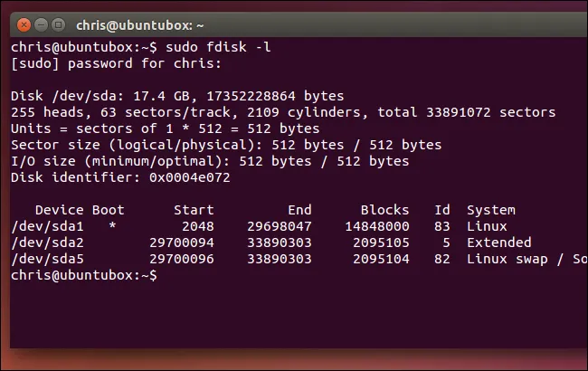This screenshot has width=588, height=371.
Task: Click the sudo fdisk -l command text
Action: [x=218, y=47]
